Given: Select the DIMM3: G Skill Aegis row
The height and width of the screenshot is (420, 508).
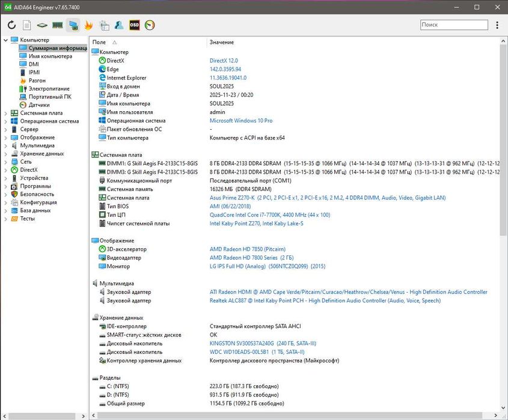Looking at the screenshot, I should click(295, 172).
